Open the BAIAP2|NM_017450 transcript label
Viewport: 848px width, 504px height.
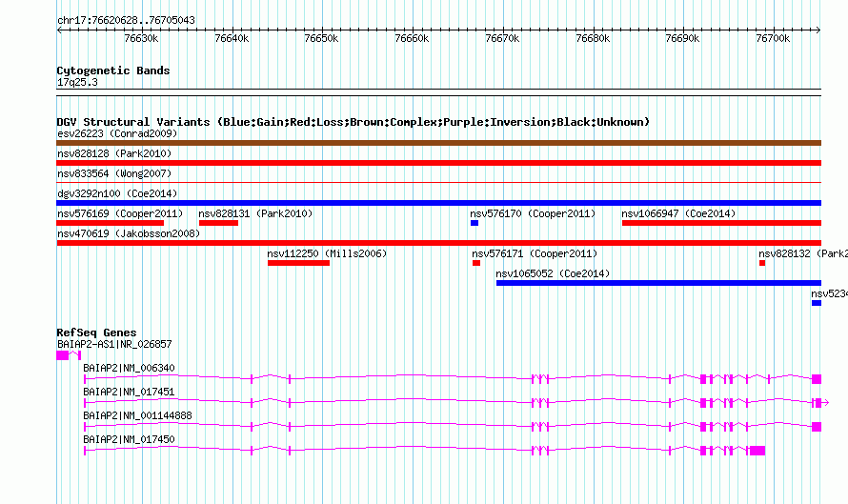[129, 439]
